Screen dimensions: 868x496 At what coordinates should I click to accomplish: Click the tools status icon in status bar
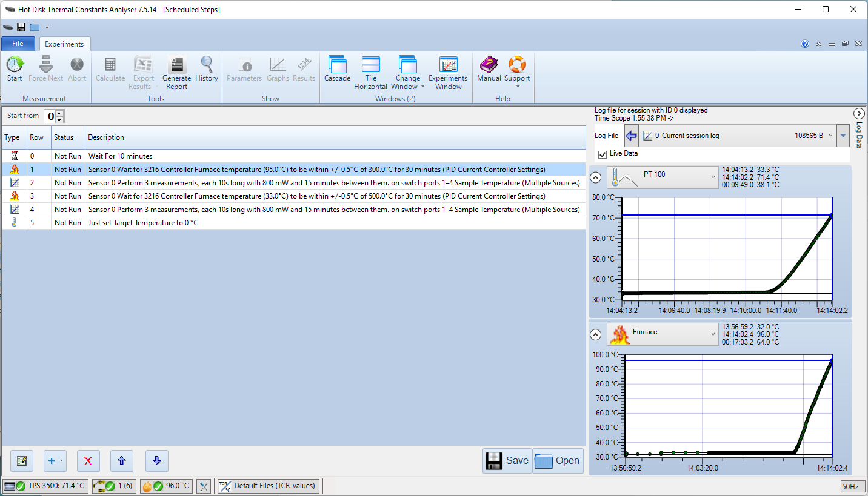point(204,486)
